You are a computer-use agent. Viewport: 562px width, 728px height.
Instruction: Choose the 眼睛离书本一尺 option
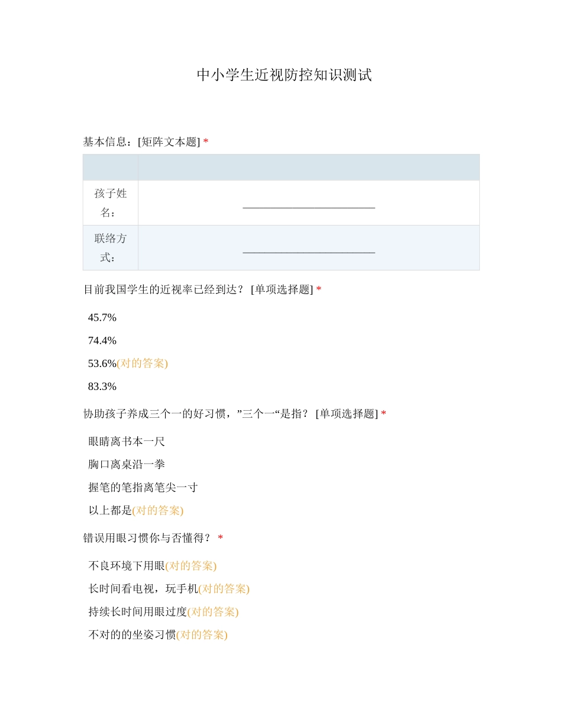coord(127,442)
